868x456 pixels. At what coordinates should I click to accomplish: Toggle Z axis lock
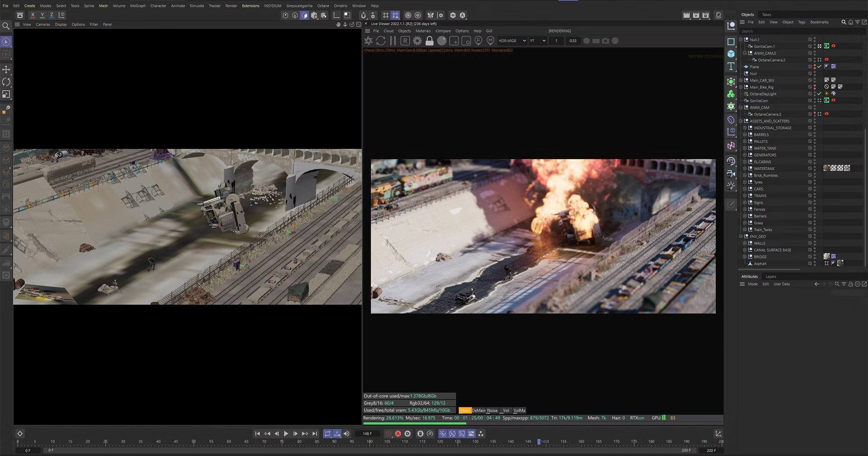52,15
